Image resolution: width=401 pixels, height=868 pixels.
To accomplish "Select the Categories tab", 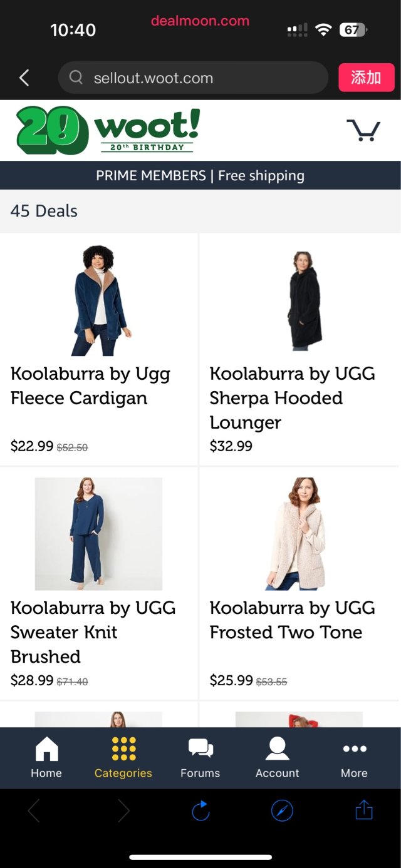I will [123, 757].
